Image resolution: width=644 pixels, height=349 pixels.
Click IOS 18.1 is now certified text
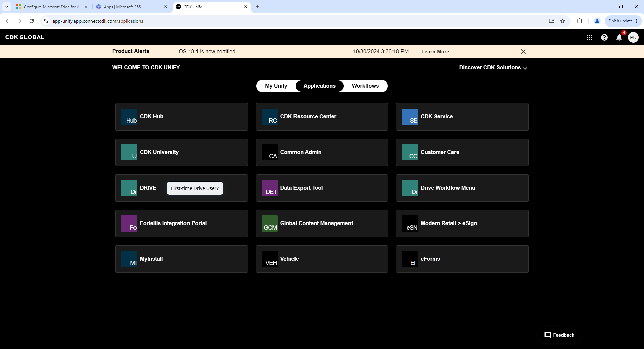(207, 52)
